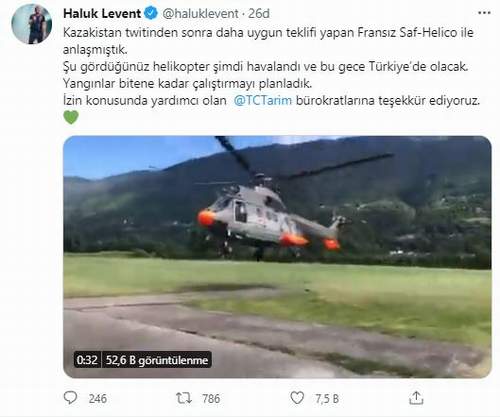Screen dimensions: 500x417
Task: Open the share upload icon
Action: click(x=416, y=398)
